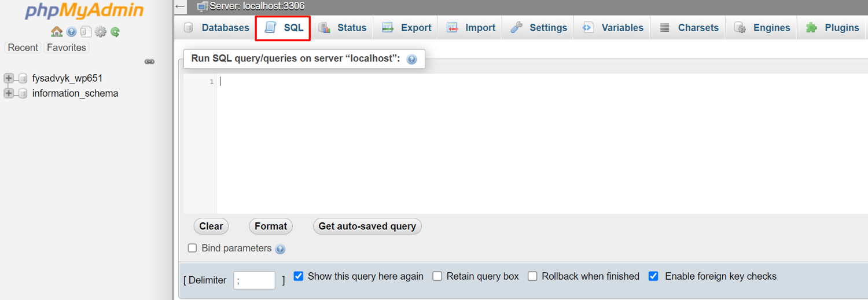The height and width of the screenshot is (300, 868).
Task: Click the Favorites button
Action: [67, 47]
